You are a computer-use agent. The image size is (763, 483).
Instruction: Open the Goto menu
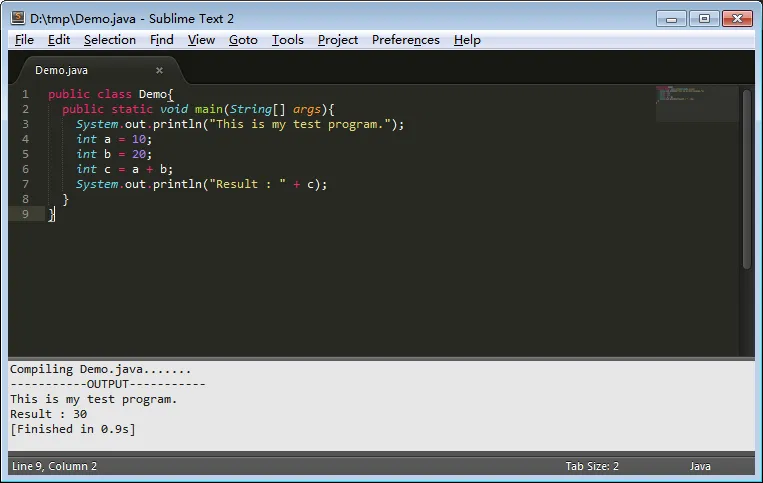tap(243, 40)
